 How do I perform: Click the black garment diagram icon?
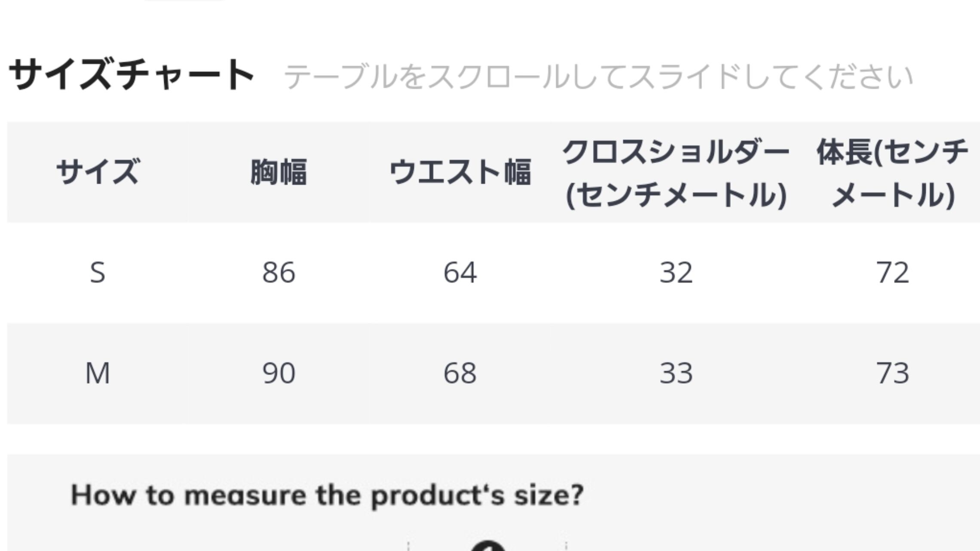488,546
